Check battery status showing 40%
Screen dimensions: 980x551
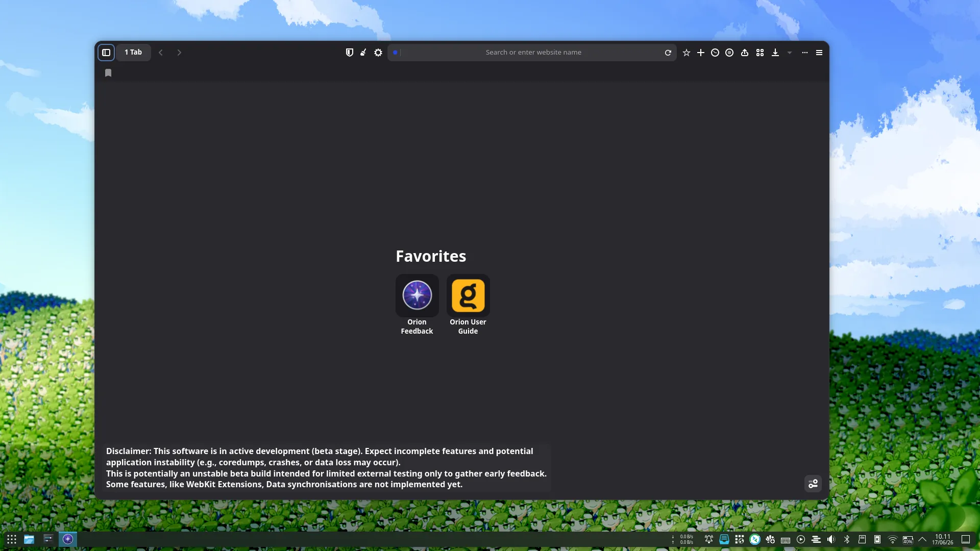[x=908, y=539]
